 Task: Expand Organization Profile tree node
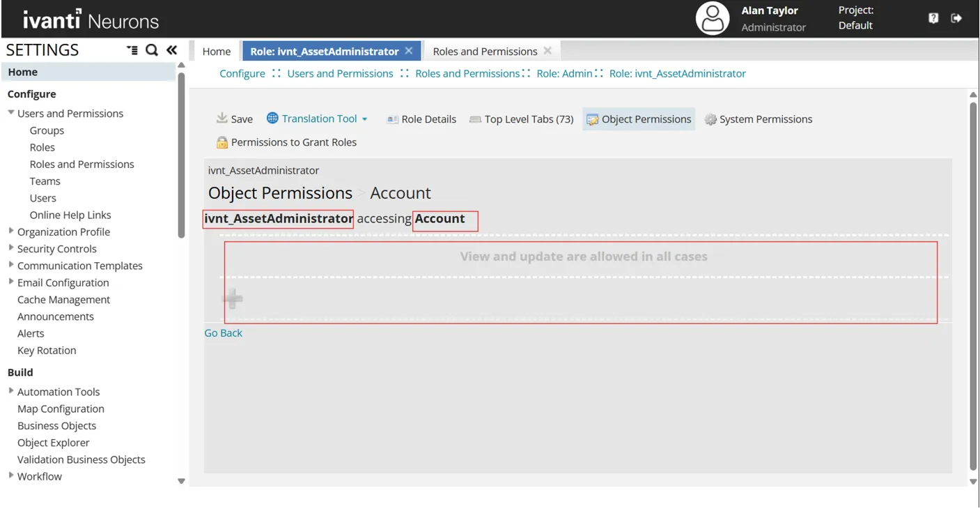11,231
